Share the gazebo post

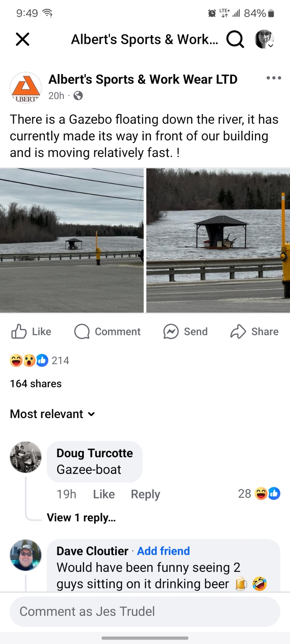click(254, 331)
